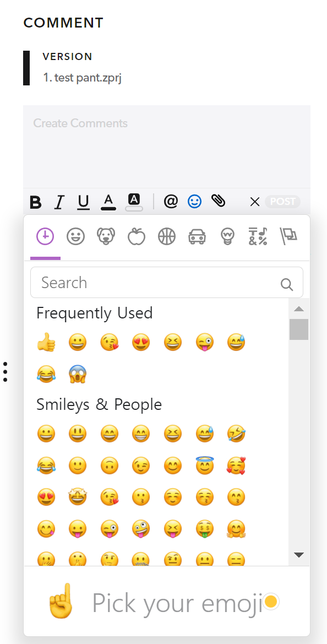Open the Flags emoji category tab
Image resolution: width=327 pixels, height=644 pixels.
[x=288, y=236]
